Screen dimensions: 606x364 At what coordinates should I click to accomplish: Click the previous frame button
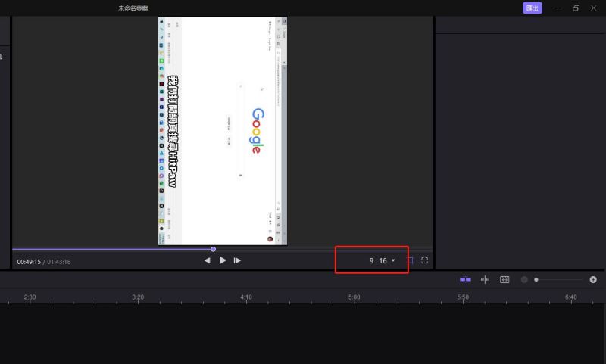(208, 260)
